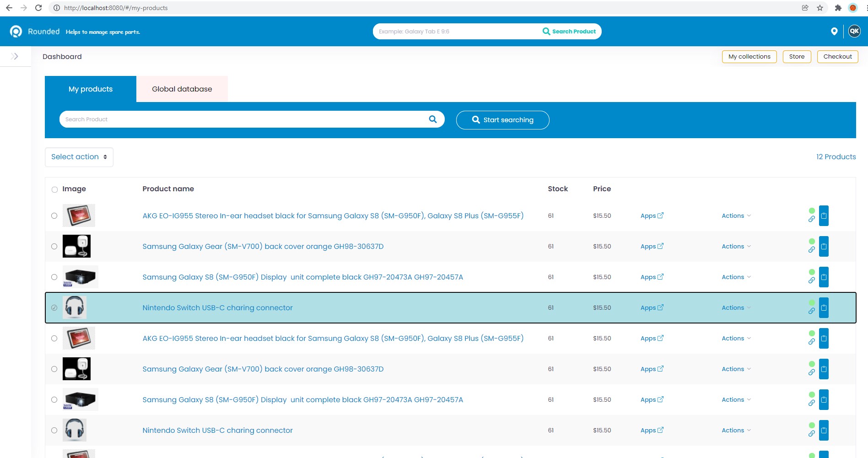
Task: Open Apps external link for AKG stereo headset
Action: pyautogui.click(x=652, y=216)
